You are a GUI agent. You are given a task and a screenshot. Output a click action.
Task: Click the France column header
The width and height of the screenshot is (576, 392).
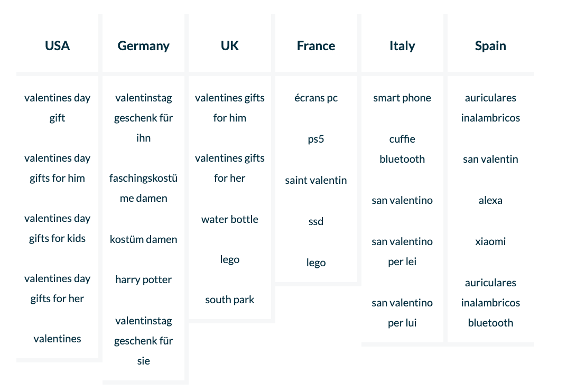(316, 46)
